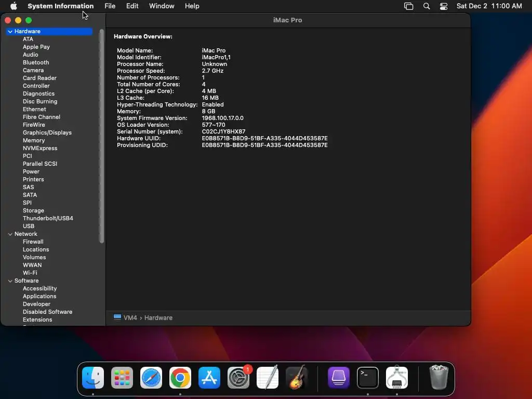The height and width of the screenshot is (399, 532).
Task: Select Power in the sidebar
Action: 31,171
